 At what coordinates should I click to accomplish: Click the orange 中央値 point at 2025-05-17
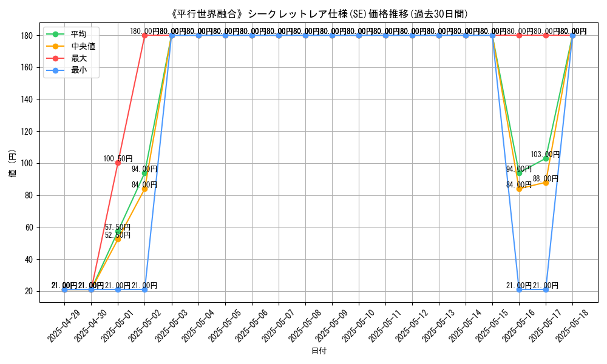pyautogui.click(x=546, y=183)
